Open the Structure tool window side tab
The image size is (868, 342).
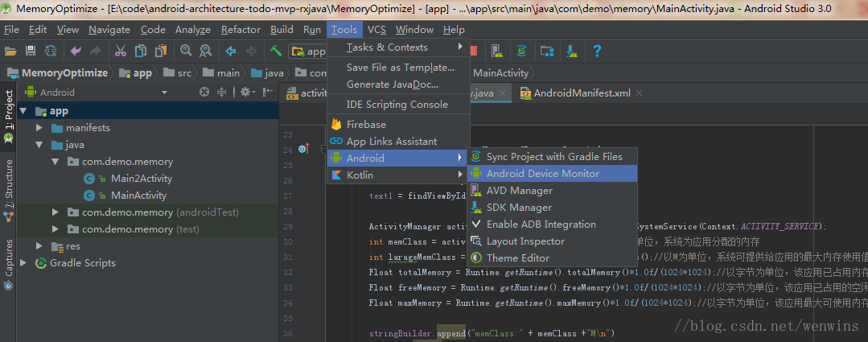click(x=8, y=189)
